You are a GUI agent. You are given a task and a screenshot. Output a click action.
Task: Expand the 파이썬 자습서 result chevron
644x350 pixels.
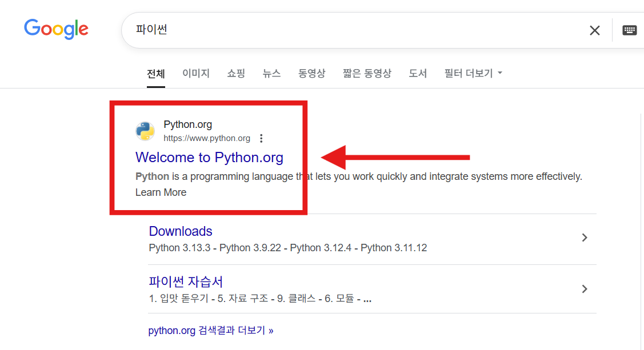pyautogui.click(x=585, y=289)
